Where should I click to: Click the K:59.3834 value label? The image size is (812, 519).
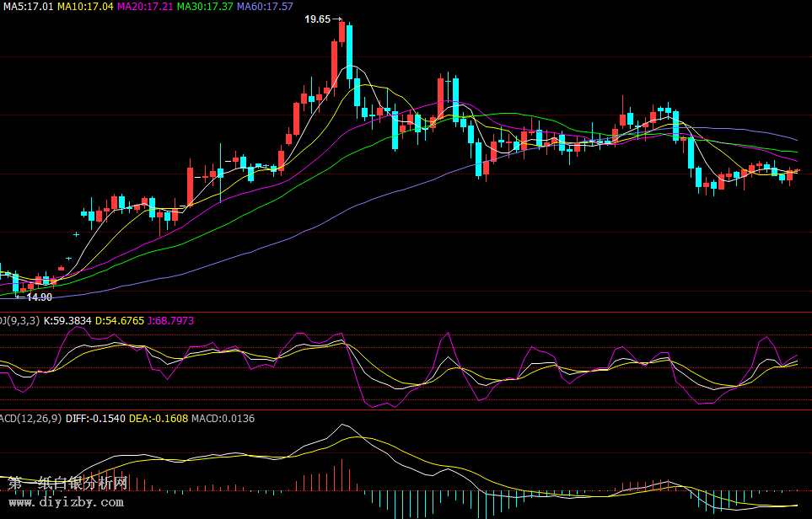67,321
